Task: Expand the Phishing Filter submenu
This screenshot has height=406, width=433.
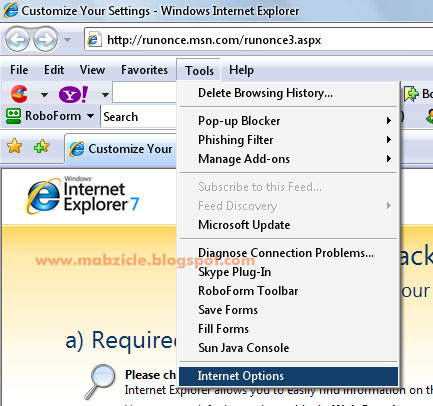Action: point(288,140)
